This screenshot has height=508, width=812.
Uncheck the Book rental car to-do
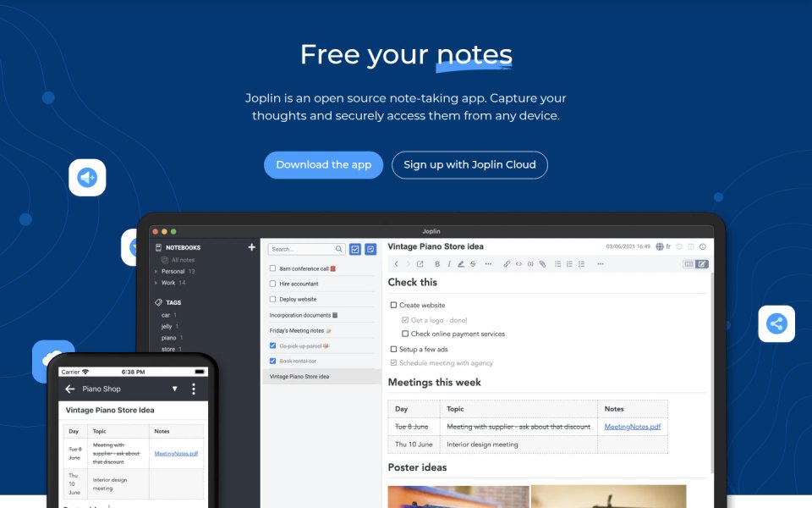click(272, 361)
